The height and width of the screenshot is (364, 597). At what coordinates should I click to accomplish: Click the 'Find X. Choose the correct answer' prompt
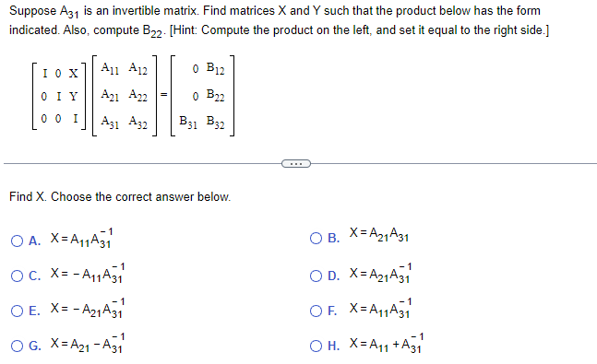coord(120,196)
